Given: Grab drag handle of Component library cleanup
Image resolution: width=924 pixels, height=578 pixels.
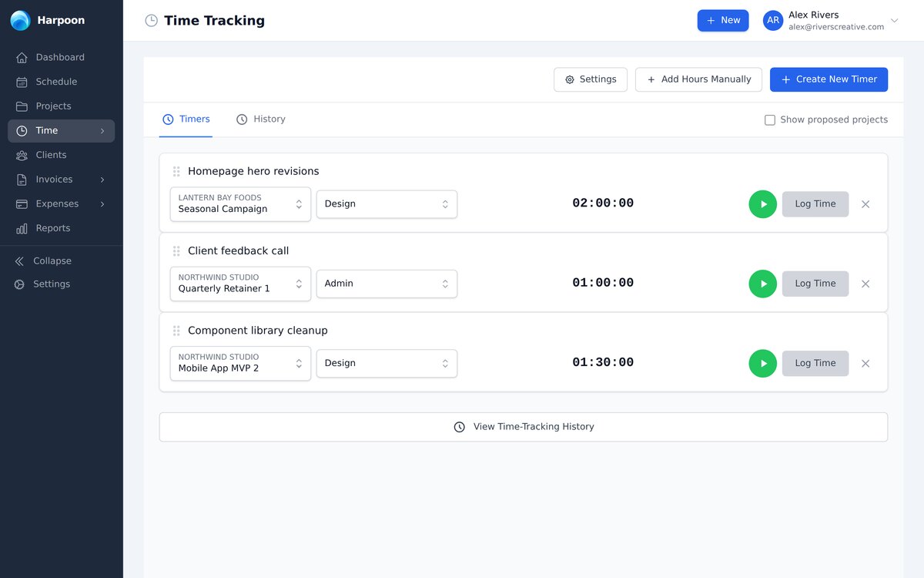Looking at the screenshot, I should (176, 331).
